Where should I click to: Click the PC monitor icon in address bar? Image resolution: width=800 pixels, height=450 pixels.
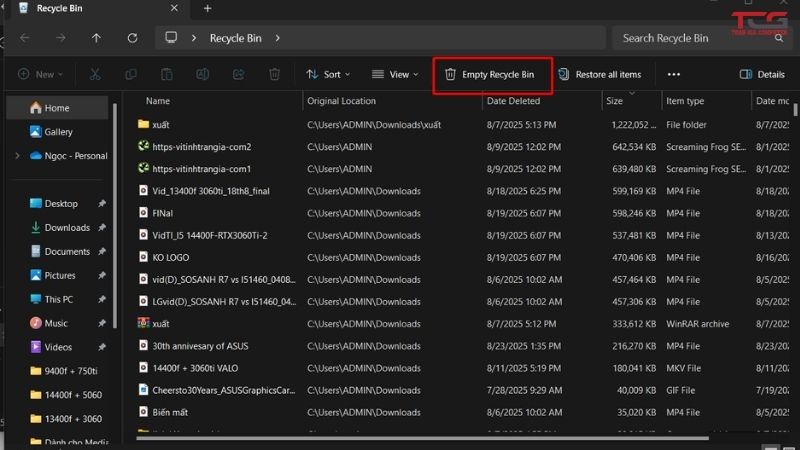click(171, 37)
